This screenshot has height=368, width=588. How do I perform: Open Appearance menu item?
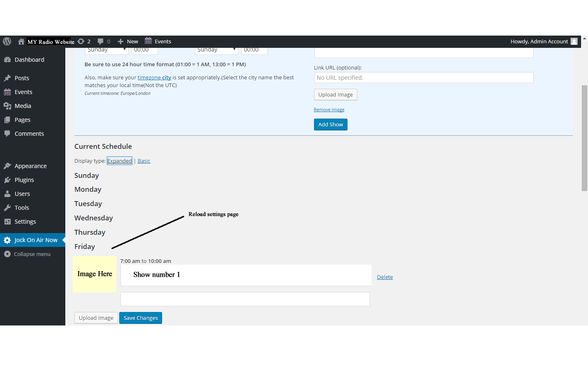click(31, 166)
